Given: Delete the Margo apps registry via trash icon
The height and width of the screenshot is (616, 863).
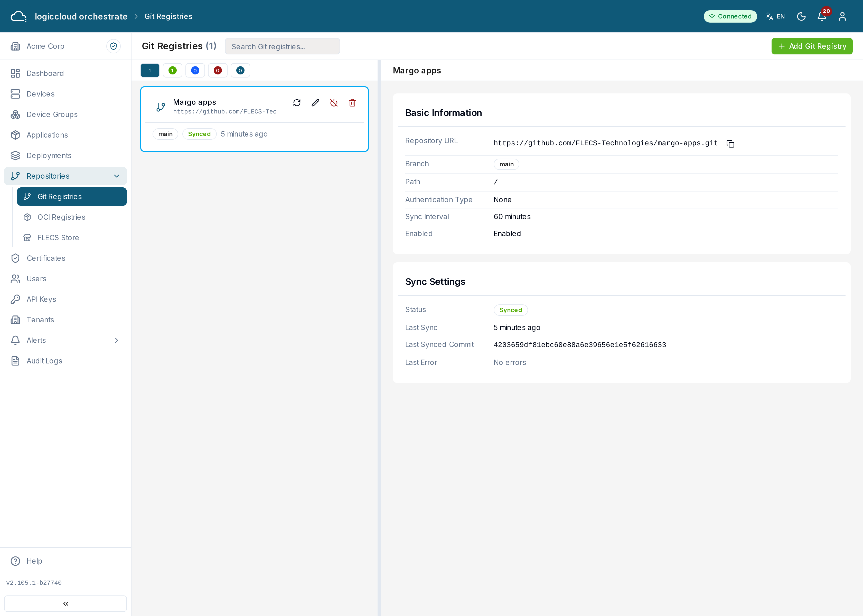Looking at the screenshot, I should pyautogui.click(x=352, y=103).
